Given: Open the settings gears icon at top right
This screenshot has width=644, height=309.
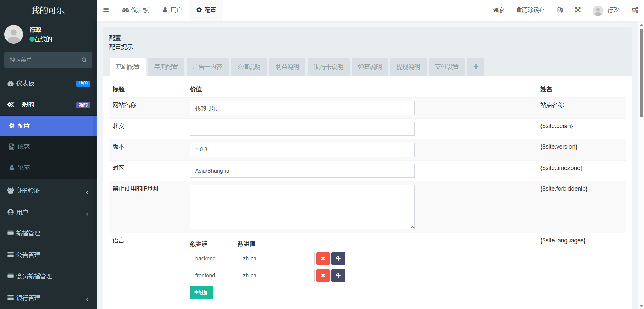Looking at the screenshot, I should 635,10.
